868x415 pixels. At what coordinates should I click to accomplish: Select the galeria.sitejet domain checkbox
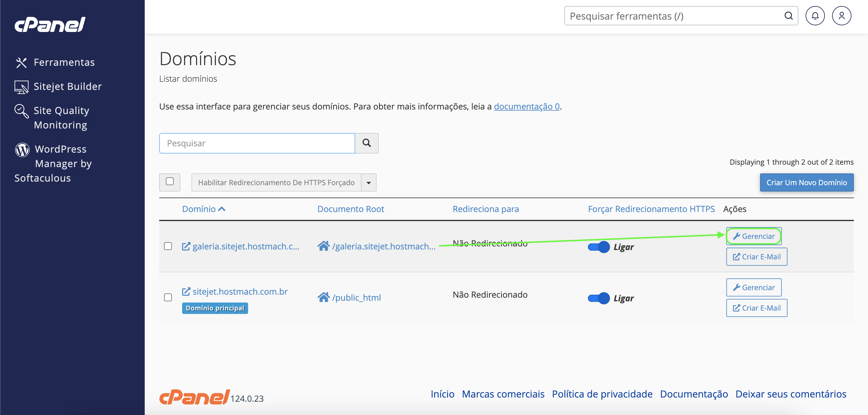[x=168, y=246]
